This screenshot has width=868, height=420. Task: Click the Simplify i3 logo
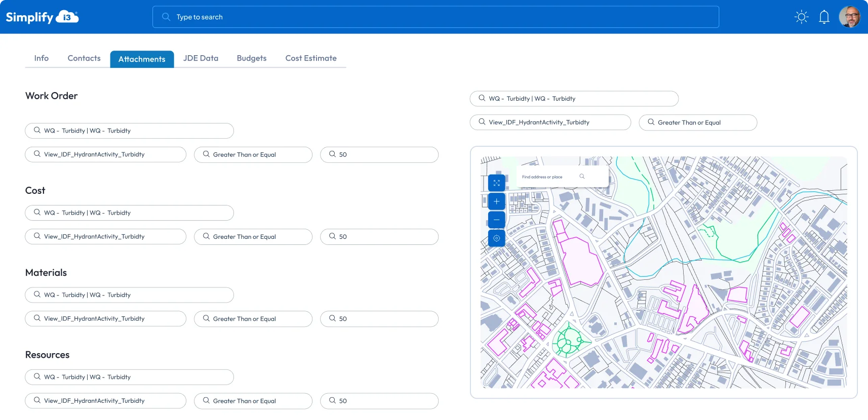(42, 17)
